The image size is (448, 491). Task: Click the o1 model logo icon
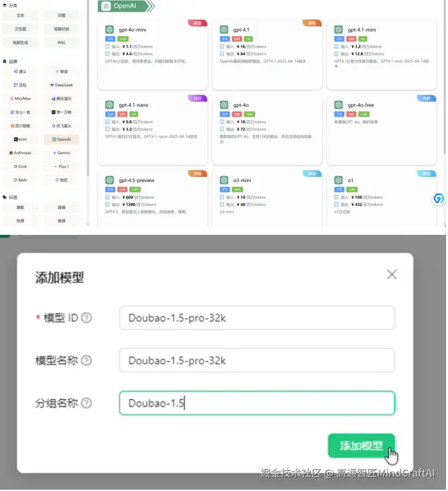pos(338,180)
